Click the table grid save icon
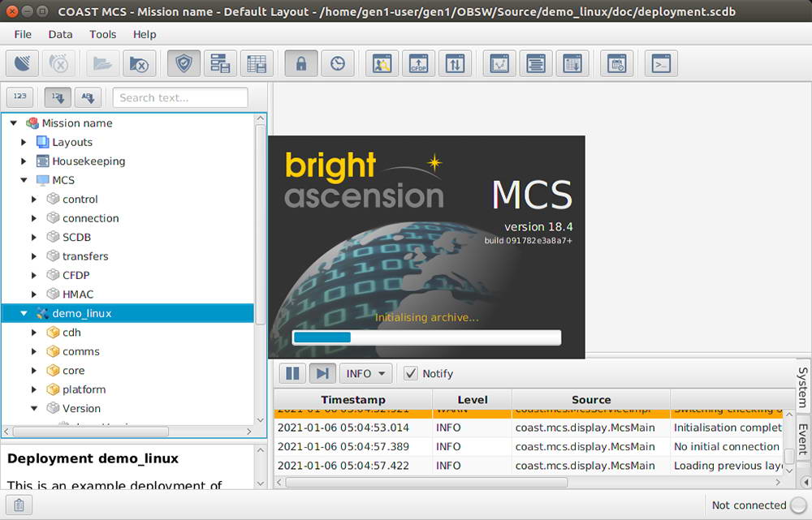Image resolution: width=812 pixels, height=520 pixels. click(257, 63)
